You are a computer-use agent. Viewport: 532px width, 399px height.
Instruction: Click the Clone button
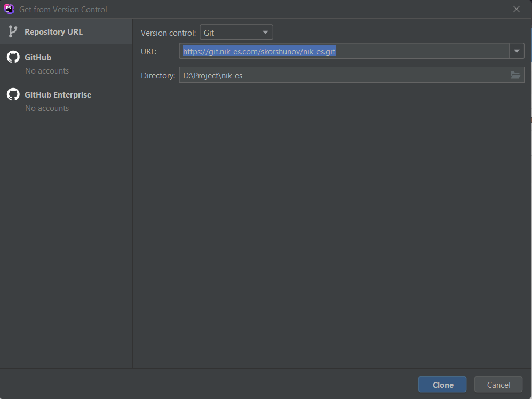pos(442,385)
